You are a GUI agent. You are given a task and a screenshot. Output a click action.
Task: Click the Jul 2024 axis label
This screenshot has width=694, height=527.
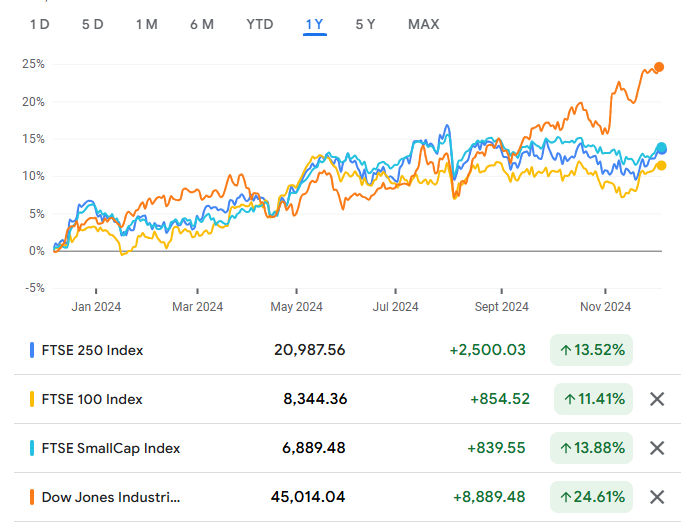(395, 307)
